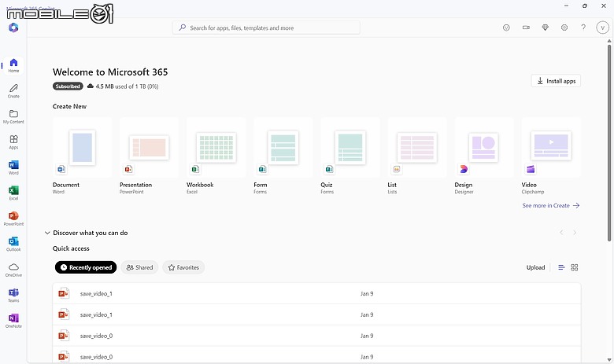Screen dimensions: 614x364
Task: Open first save_video_1 file
Action: tap(316, 293)
